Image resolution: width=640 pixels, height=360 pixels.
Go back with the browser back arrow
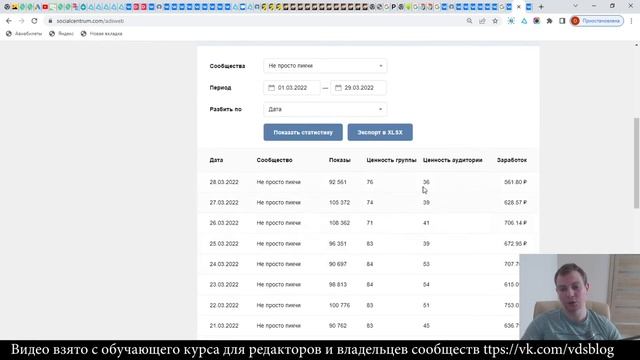click(9, 21)
